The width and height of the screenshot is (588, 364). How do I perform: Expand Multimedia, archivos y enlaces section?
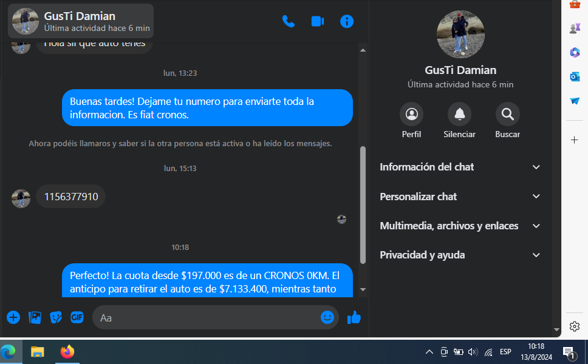pyautogui.click(x=460, y=226)
